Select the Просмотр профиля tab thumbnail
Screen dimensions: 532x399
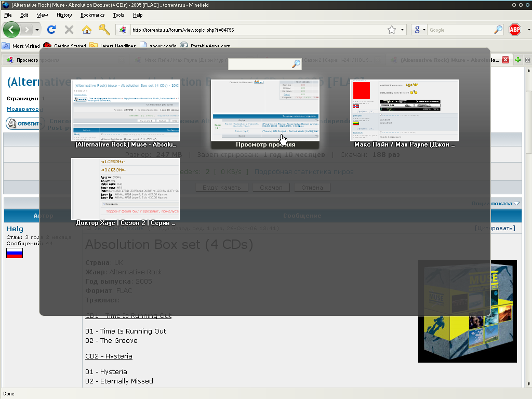click(265, 114)
